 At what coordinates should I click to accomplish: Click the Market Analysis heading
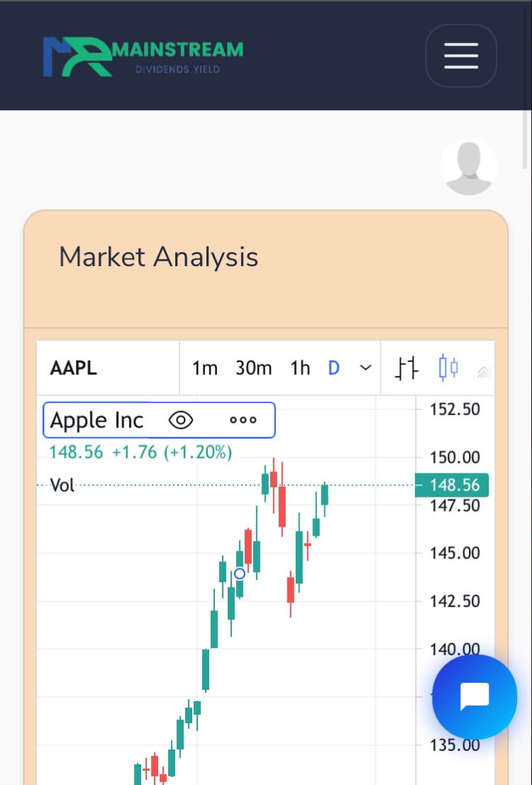158,257
